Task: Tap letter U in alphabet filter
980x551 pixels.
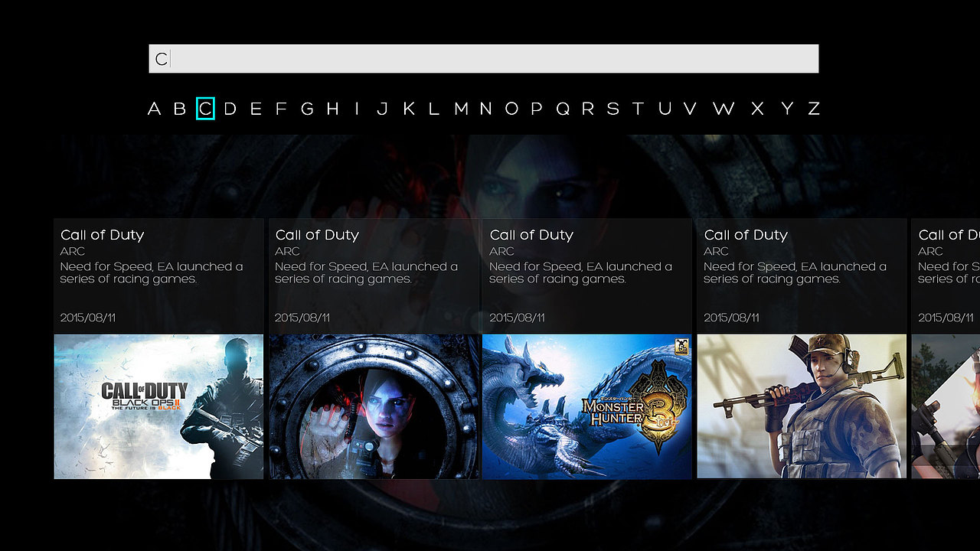Action: coord(665,109)
